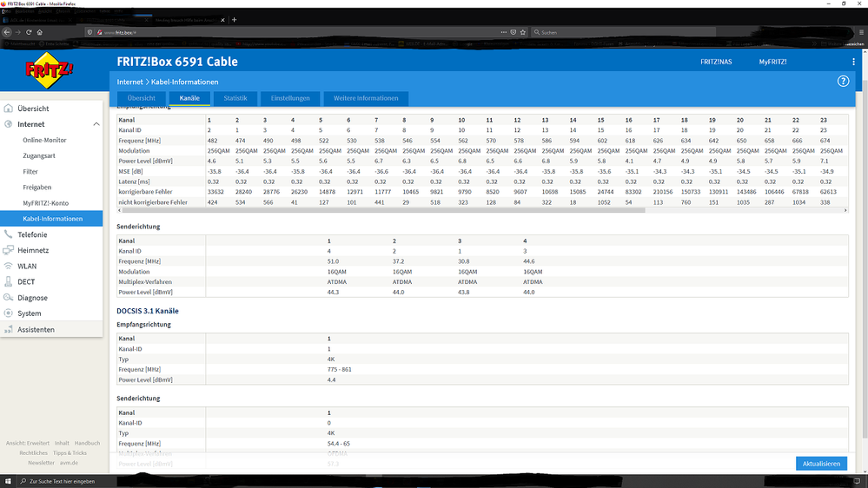Open the Tipps & Tricks footer link
This screenshot has width=868, height=488.
pos(70,453)
